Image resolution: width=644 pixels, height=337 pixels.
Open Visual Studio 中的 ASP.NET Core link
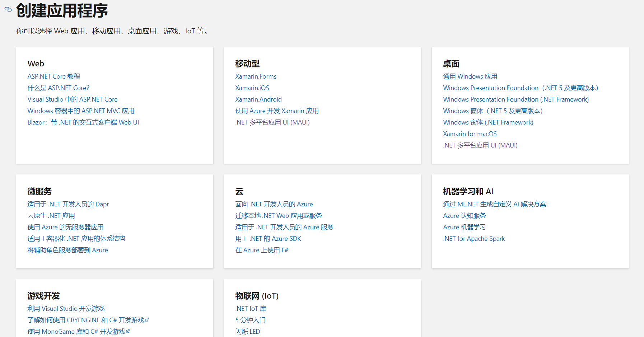[x=73, y=99]
